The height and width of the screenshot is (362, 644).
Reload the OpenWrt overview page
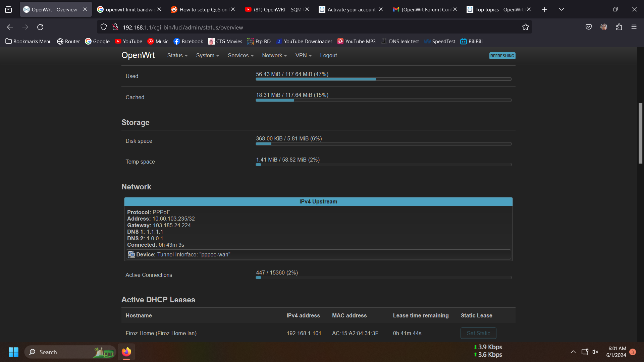pyautogui.click(x=40, y=27)
